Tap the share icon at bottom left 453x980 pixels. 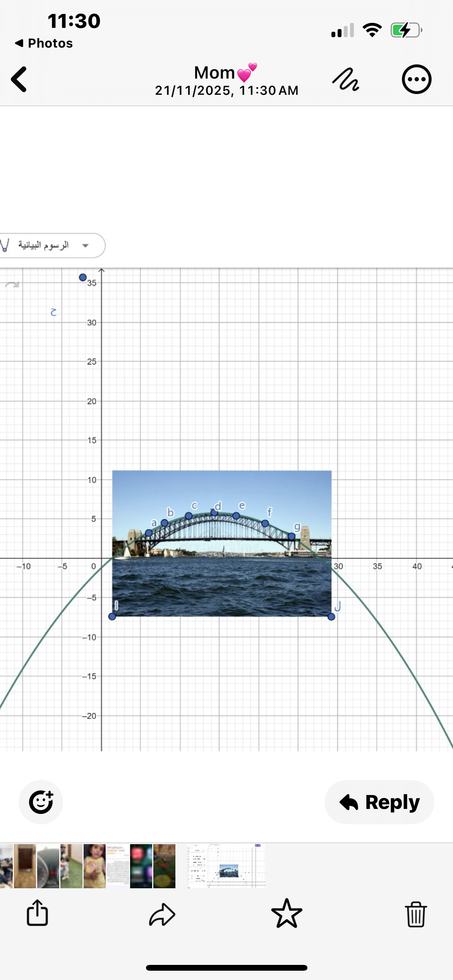[x=37, y=913]
